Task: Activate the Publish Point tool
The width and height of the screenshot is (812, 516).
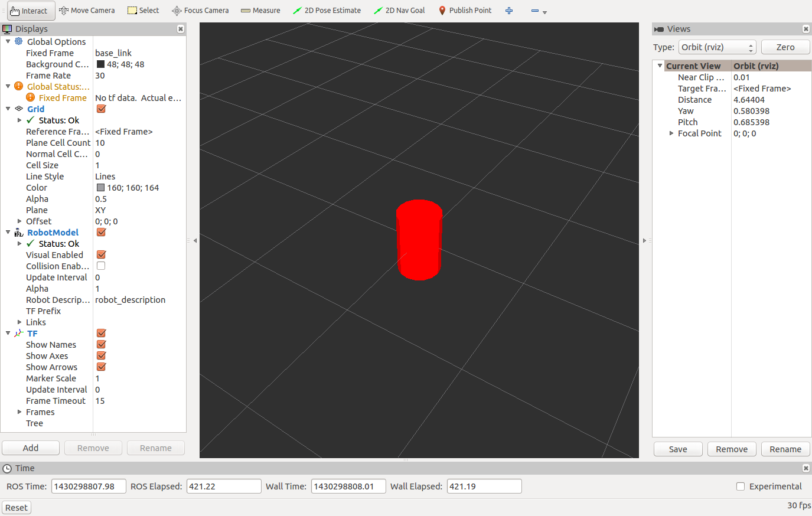Action: 465,11
